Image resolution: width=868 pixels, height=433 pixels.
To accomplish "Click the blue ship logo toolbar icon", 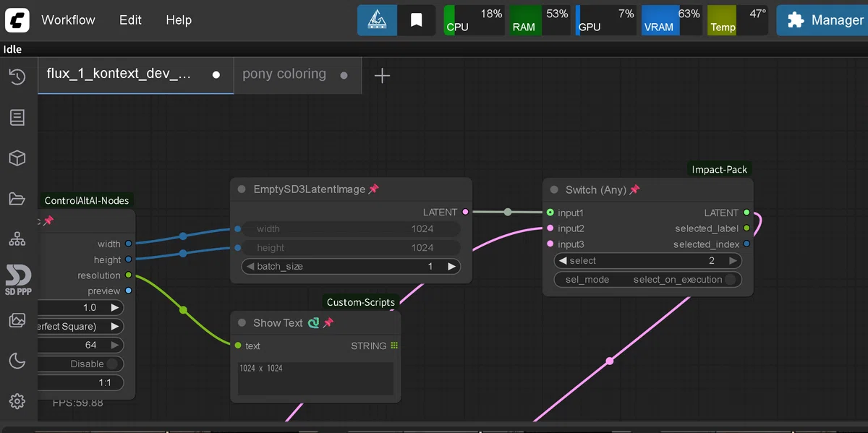I will pos(378,20).
